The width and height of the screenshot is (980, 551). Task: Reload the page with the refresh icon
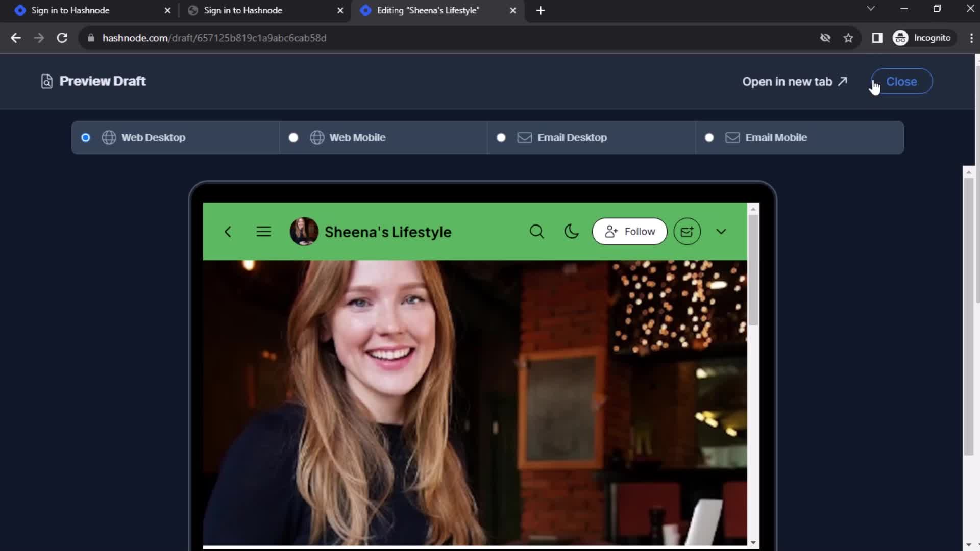click(x=62, y=38)
